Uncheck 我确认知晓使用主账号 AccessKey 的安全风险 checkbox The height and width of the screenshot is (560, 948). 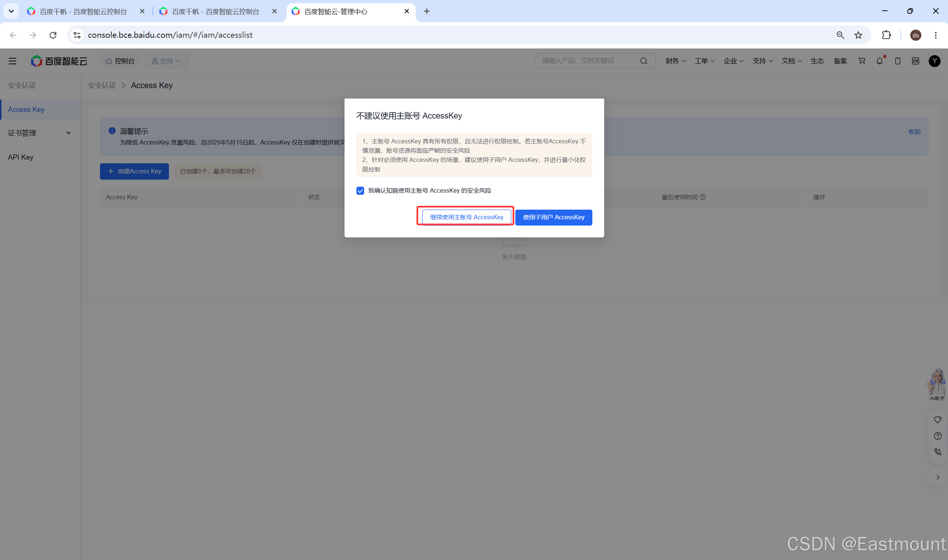point(360,191)
